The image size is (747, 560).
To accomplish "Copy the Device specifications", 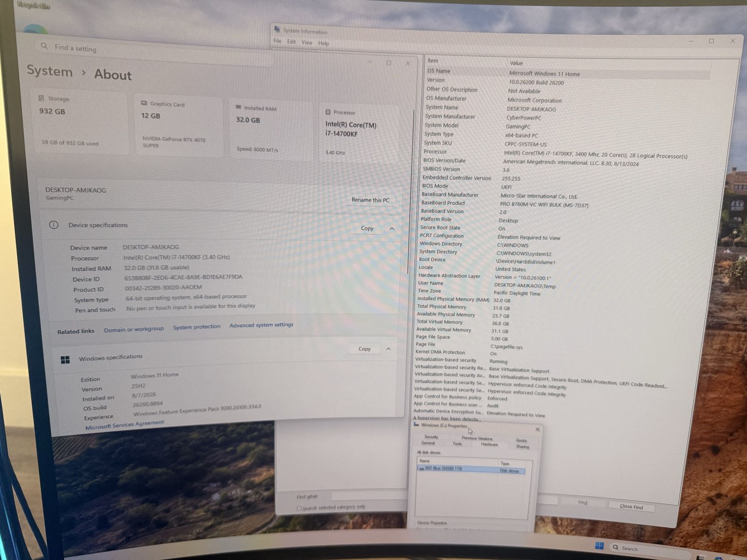I will (367, 228).
